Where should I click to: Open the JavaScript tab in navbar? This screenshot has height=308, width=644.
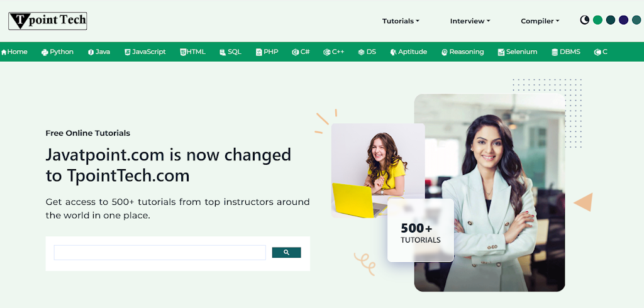coord(145,52)
